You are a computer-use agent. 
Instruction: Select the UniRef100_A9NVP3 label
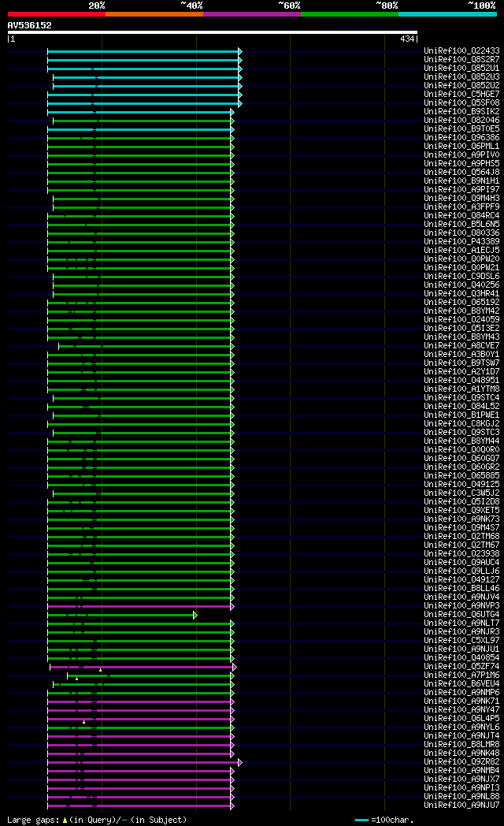[461, 606]
